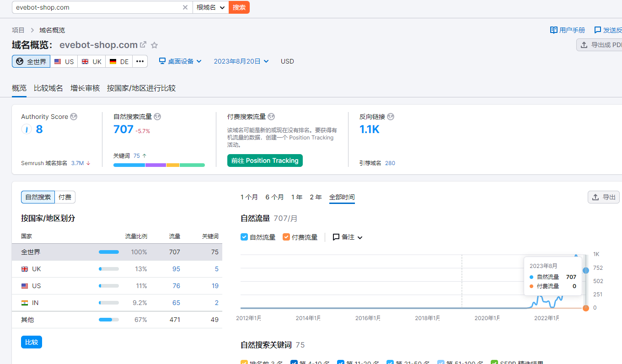Viewport: 622px width, 364px height.
Task: Click the globe icon beside Authority Score
Action: 74,117
